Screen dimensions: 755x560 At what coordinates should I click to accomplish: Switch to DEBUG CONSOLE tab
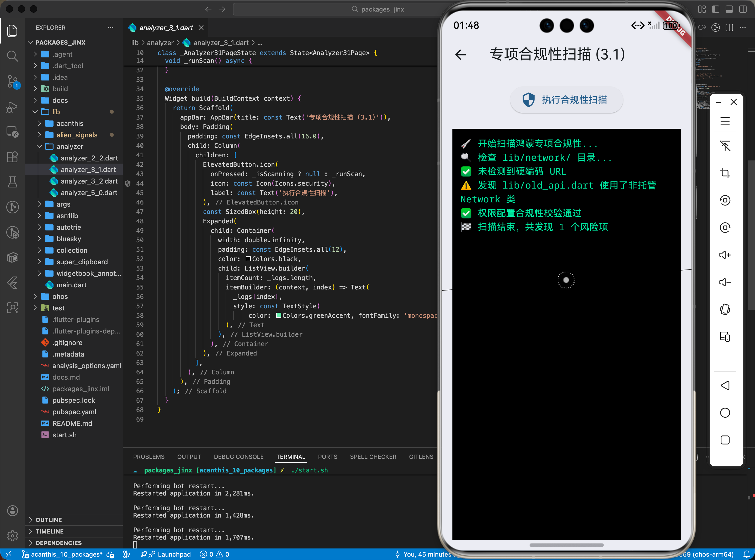[x=238, y=457]
